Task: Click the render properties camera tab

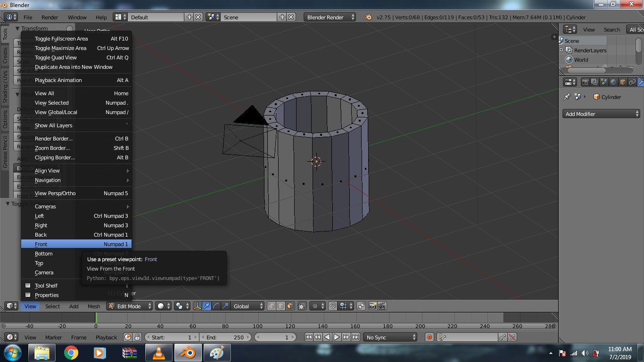Action: click(585, 82)
